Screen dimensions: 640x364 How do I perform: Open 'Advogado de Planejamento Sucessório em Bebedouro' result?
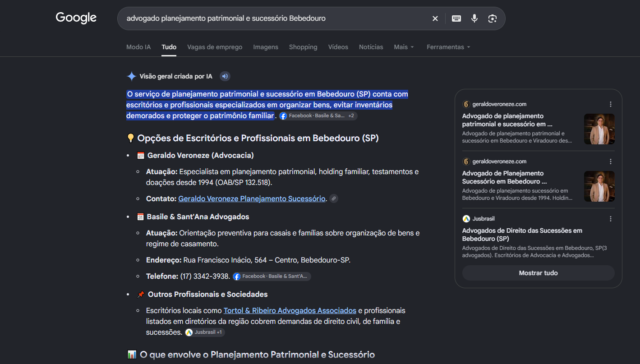point(505,177)
